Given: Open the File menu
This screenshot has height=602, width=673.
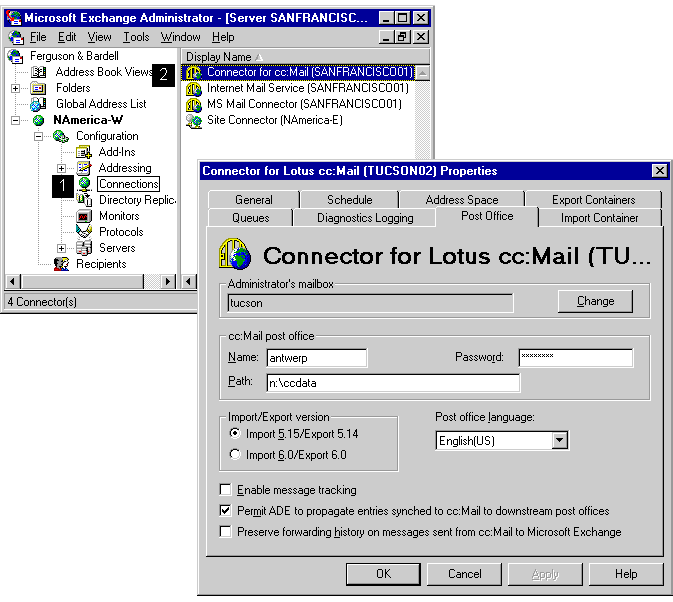Looking at the screenshot, I should (x=38, y=37).
